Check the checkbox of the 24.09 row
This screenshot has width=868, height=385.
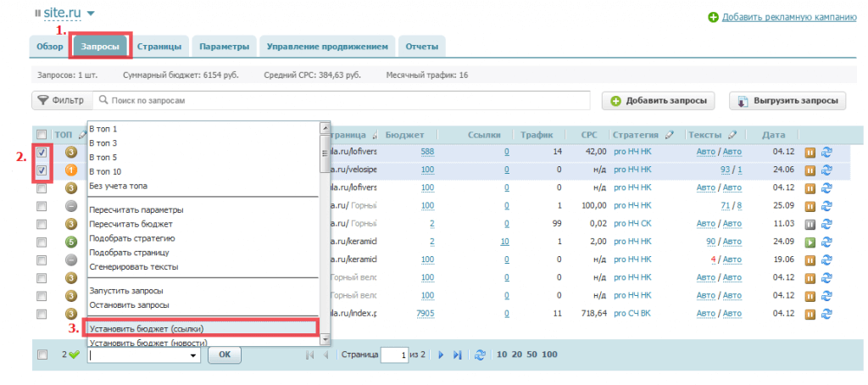pyautogui.click(x=42, y=242)
